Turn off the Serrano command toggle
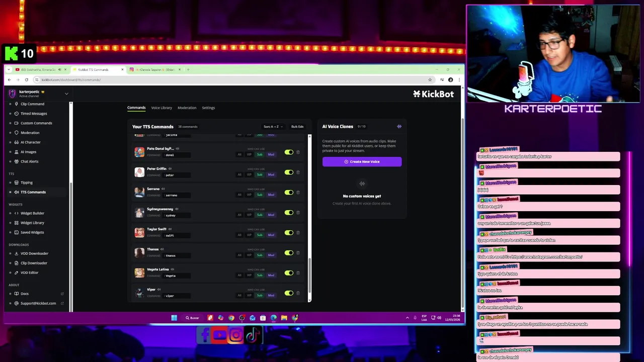Image resolution: width=644 pixels, height=362 pixels. tap(289, 192)
